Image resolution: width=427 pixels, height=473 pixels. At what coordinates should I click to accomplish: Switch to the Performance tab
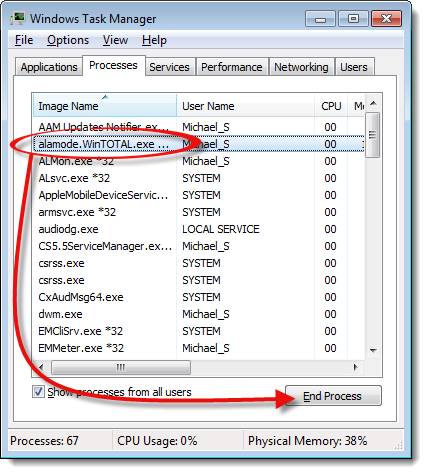pyautogui.click(x=232, y=67)
